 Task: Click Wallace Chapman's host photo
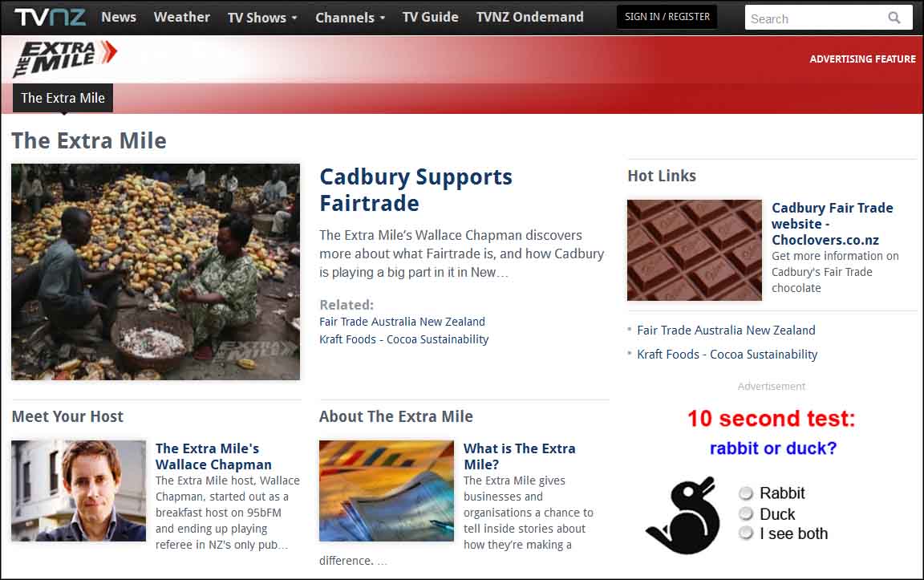pyautogui.click(x=79, y=490)
